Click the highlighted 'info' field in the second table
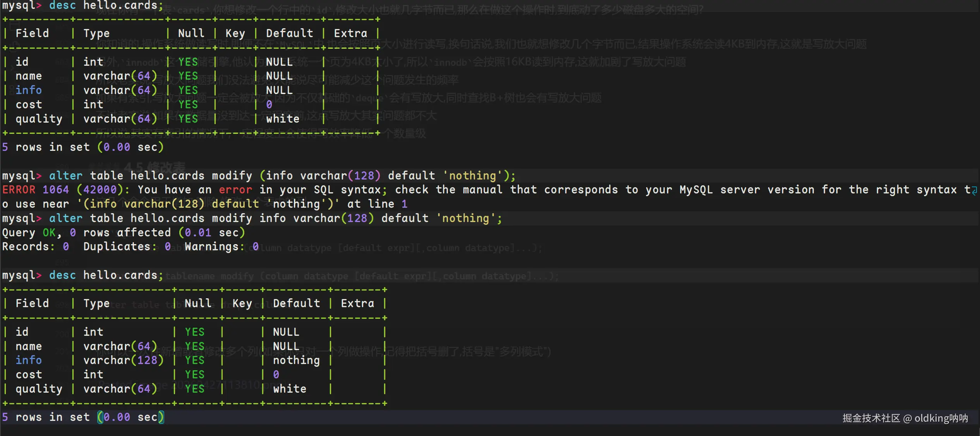Image resolution: width=980 pixels, height=436 pixels. tap(29, 360)
